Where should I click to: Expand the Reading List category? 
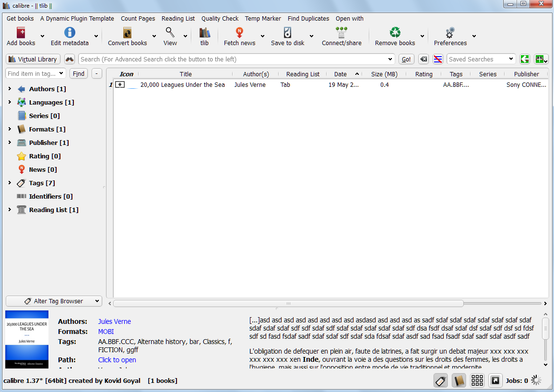pos(10,210)
